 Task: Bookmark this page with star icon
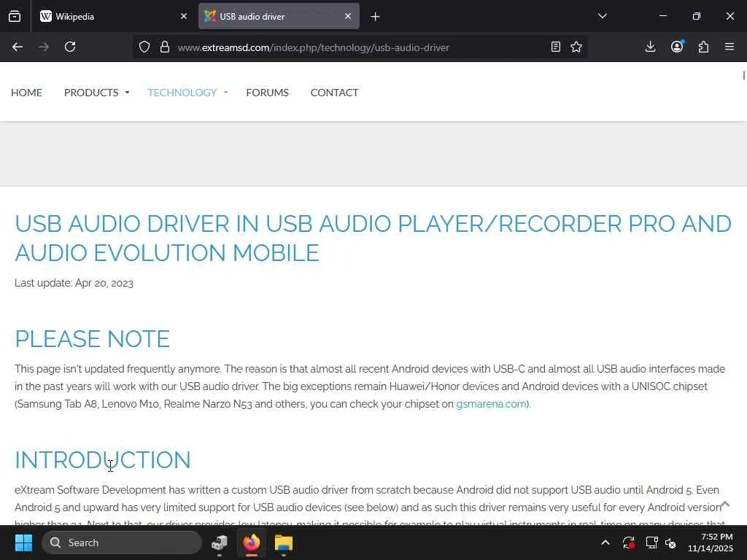pos(576,47)
